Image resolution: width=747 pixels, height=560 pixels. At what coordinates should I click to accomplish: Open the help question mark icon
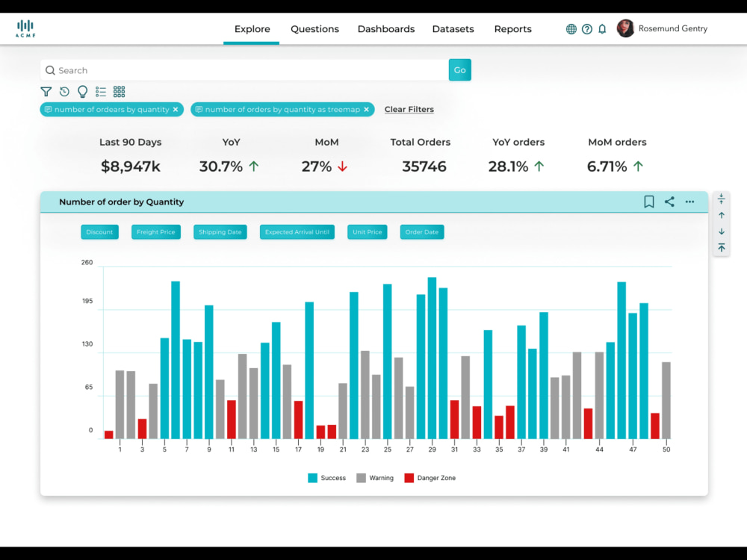(x=587, y=29)
